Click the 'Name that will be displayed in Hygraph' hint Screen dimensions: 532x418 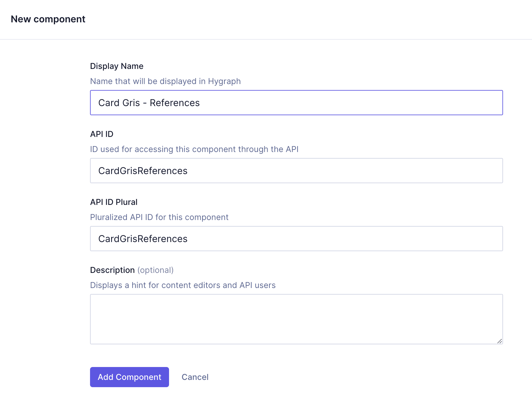pos(165,81)
